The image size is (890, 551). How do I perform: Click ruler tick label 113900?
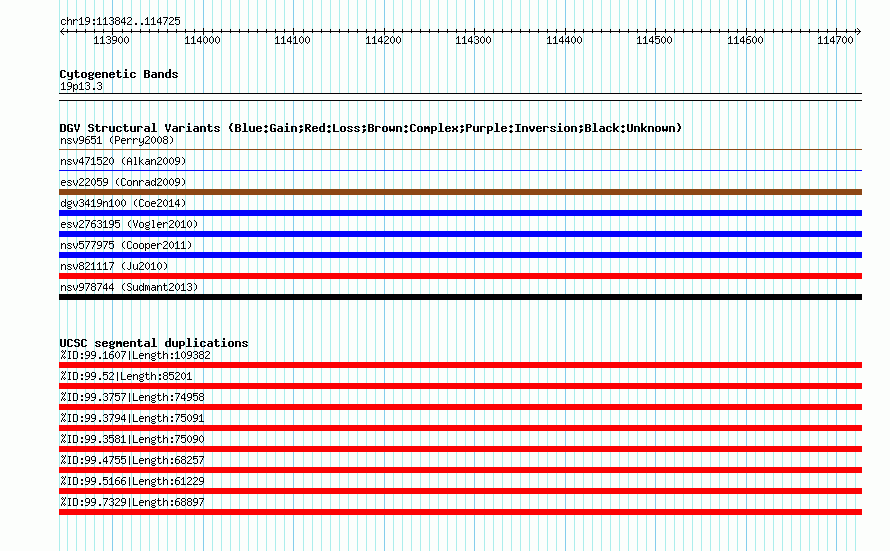(x=111, y=40)
